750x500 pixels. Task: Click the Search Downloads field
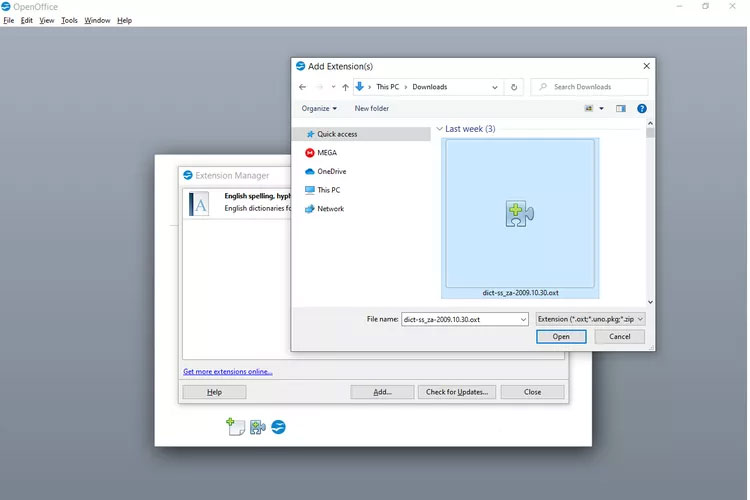(590, 87)
